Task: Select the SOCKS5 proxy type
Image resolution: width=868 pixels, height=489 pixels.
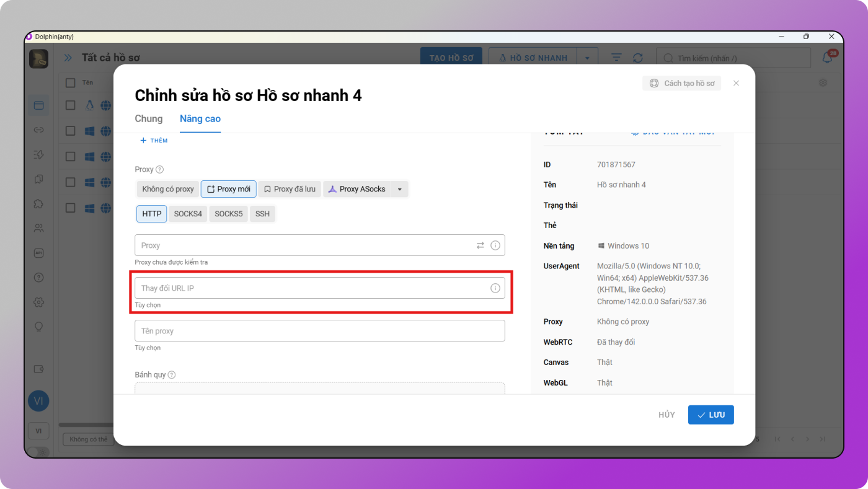Action: pyautogui.click(x=228, y=214)
